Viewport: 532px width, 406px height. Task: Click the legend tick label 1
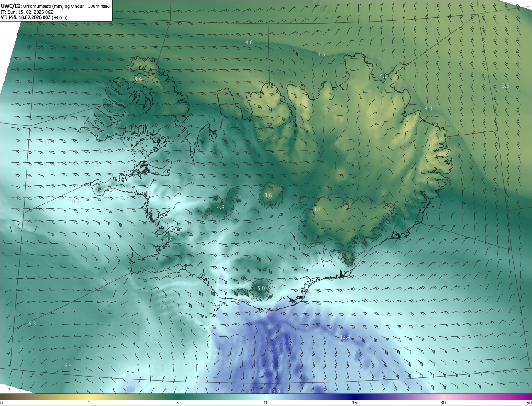[89, 403]
